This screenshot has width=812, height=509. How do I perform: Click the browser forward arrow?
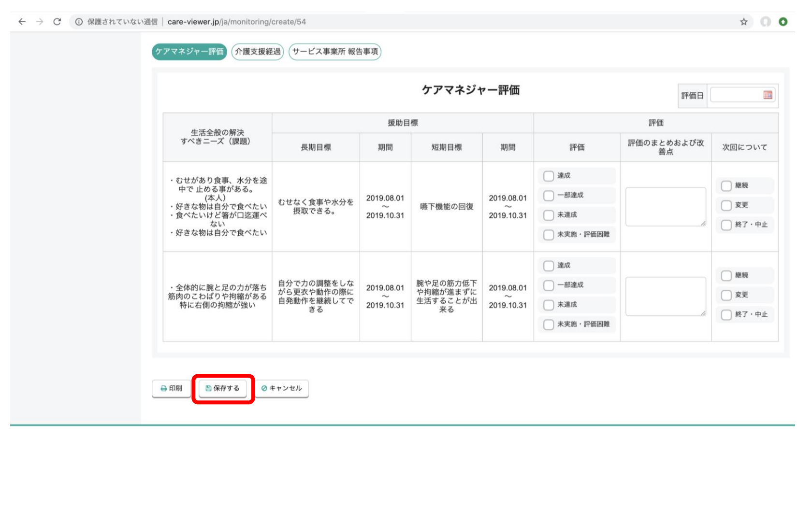(x=40, y=22)
